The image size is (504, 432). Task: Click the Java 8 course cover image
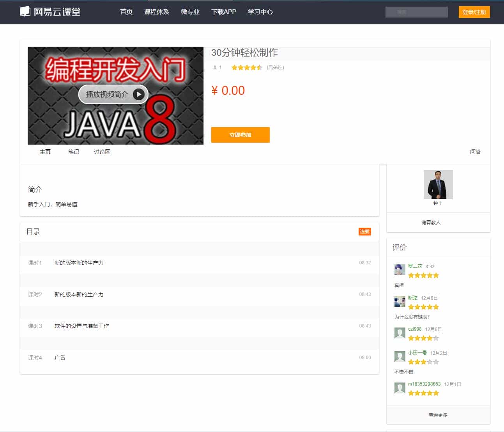(116, 96)
